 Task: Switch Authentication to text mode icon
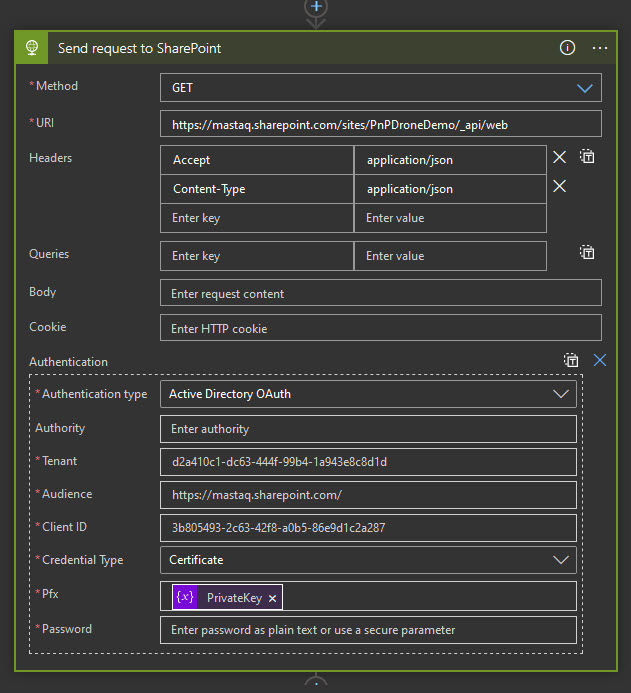coord(571,360)
